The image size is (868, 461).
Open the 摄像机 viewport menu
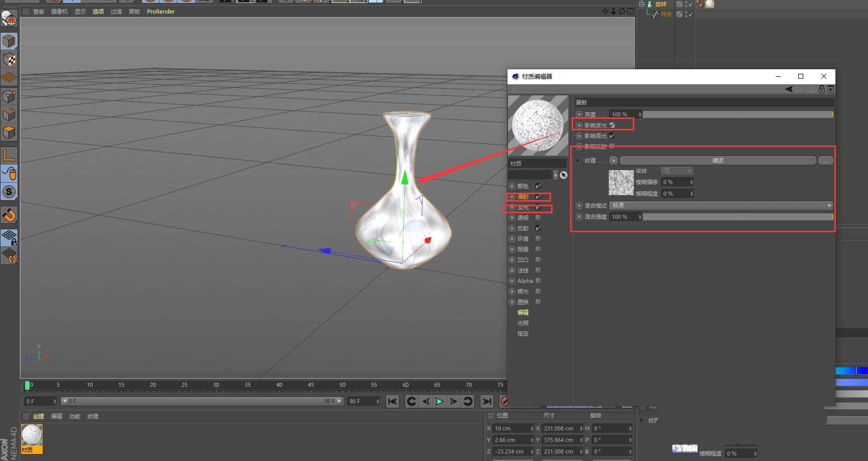(x=59, y=12)
